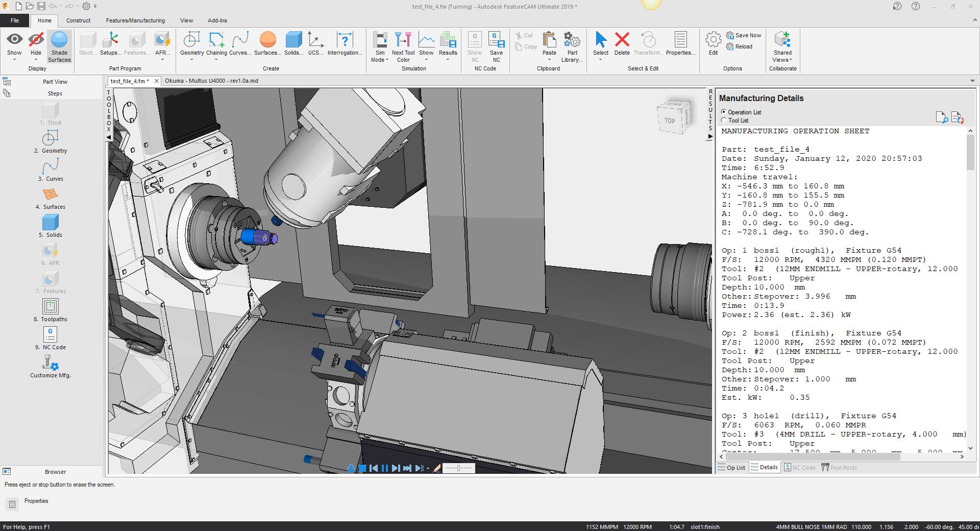Image resolution: width=980 pixels, height=531 pixels.
Task: Open NC Code step in sidebar
Action: point(50,338)
